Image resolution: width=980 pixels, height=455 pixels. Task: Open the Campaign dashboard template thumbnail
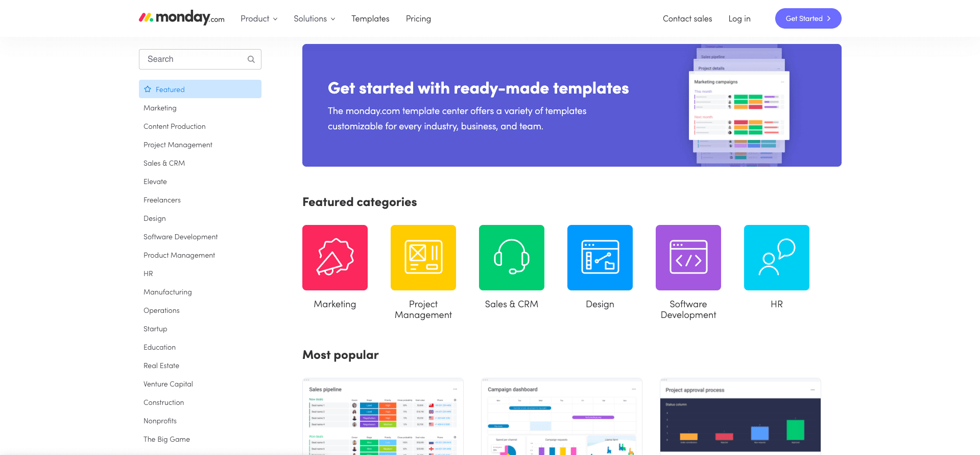tap(562, 416)
